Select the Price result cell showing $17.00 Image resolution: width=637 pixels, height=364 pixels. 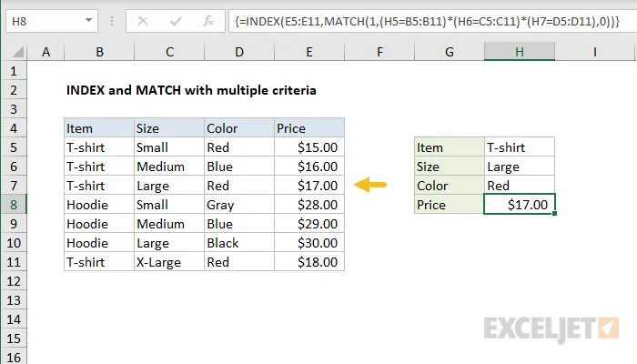(519, 205)
